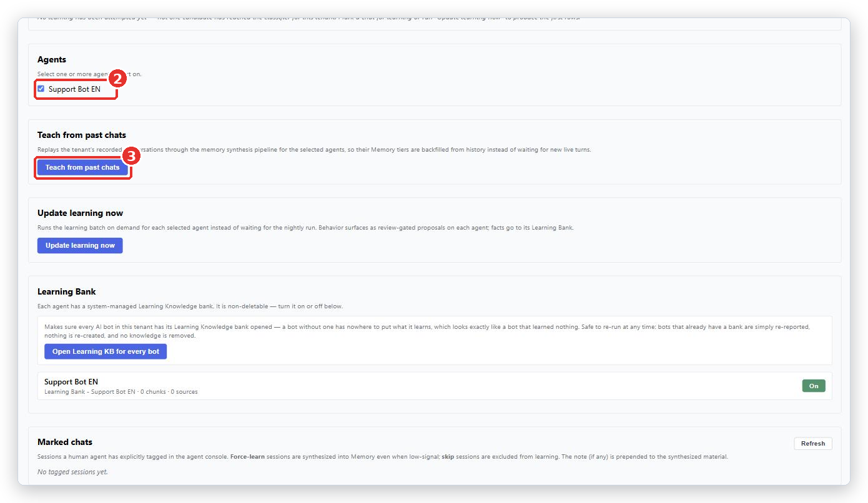Image resolution: width=868 pixels, height=503 pixels.
Task: Run Update learning now button
Action: (80, 245)
